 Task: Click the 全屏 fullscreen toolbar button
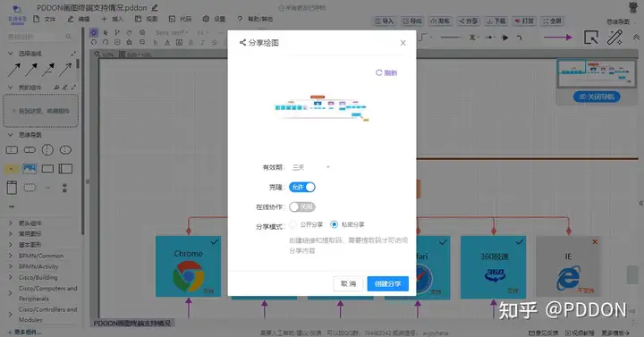[x=552, y=21]
